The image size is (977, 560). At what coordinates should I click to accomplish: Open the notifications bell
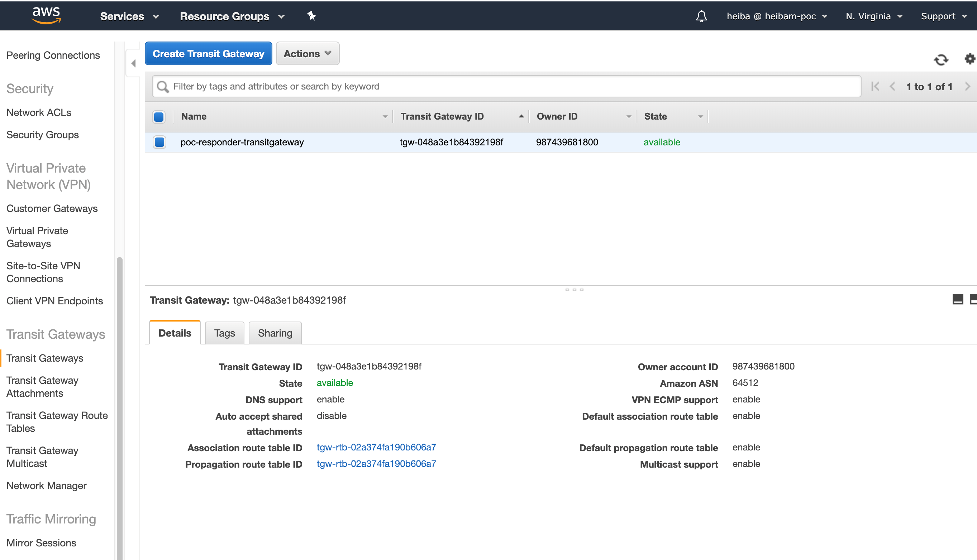[701, 16]
